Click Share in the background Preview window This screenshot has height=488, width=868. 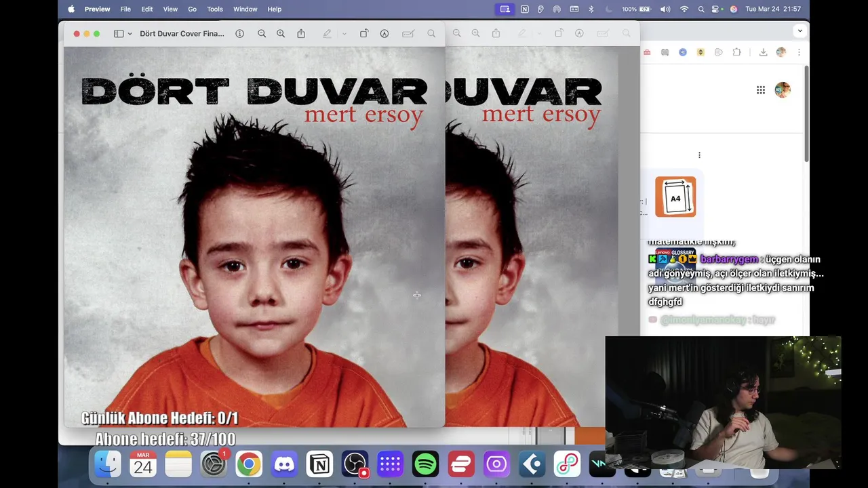point(496,33)
